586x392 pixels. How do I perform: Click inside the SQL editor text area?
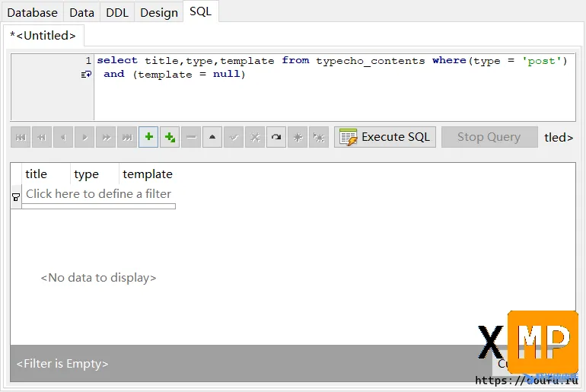coord(335,99)
